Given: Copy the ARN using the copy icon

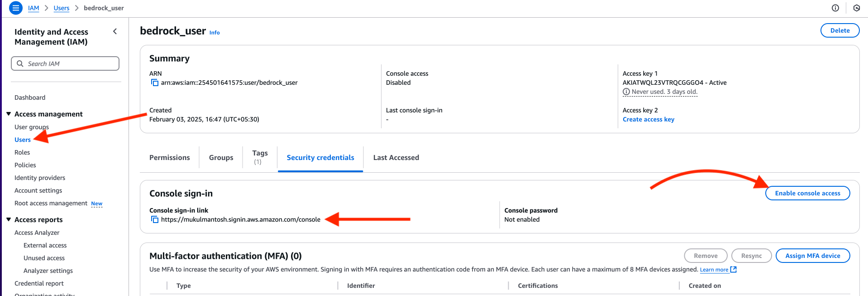Looking at the screenshot, I should click(x=155, y=82).
